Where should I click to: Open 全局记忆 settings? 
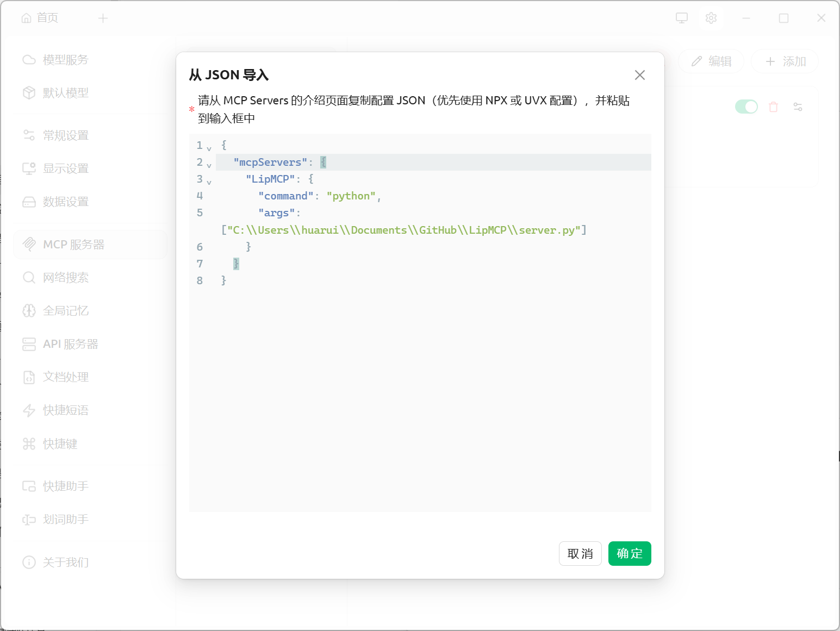[x=90, y=311]
